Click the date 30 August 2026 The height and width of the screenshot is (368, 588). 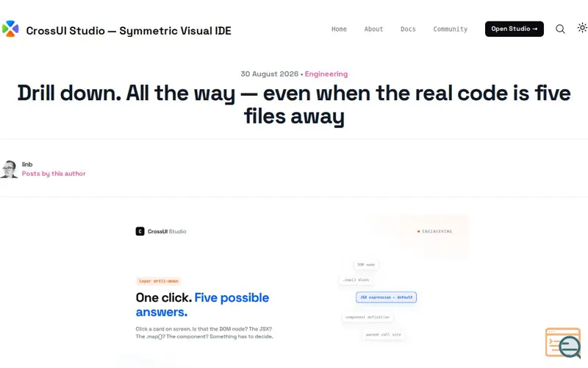269,74
